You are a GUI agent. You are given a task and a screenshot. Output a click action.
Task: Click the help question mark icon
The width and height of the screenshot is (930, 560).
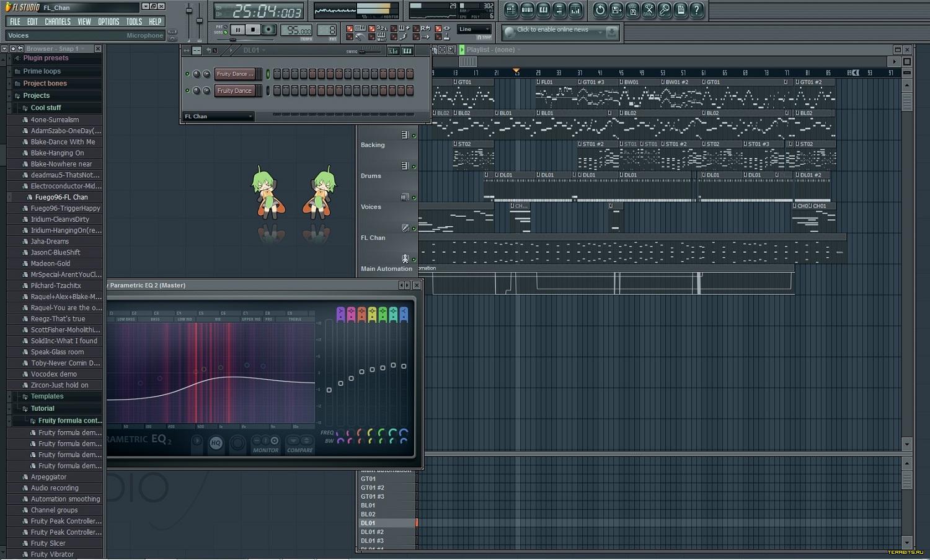[697, 10]
